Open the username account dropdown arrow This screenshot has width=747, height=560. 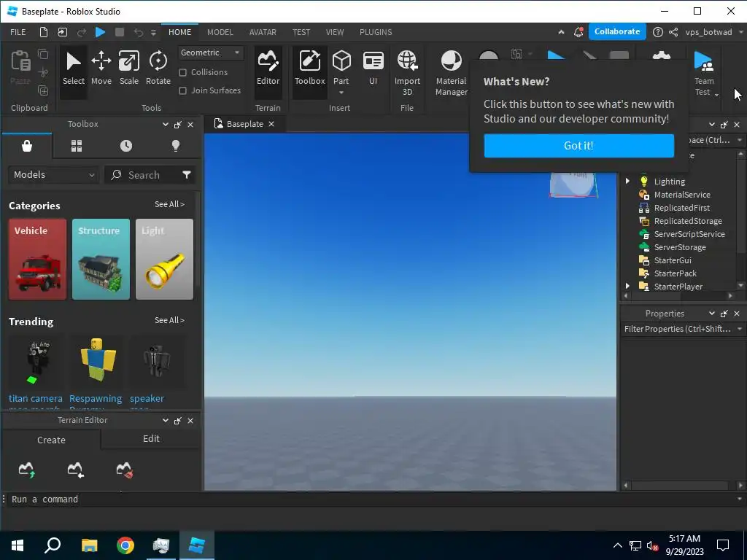pyautogui.click(x=741, y=32)
